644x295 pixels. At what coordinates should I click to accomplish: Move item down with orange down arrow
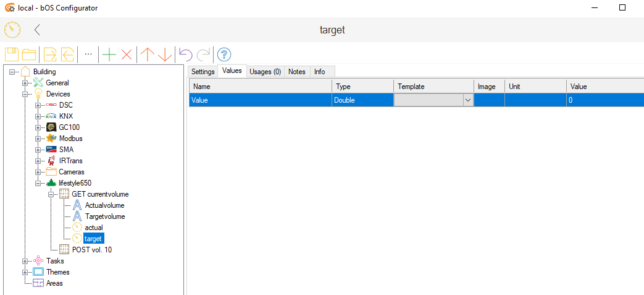165,54
